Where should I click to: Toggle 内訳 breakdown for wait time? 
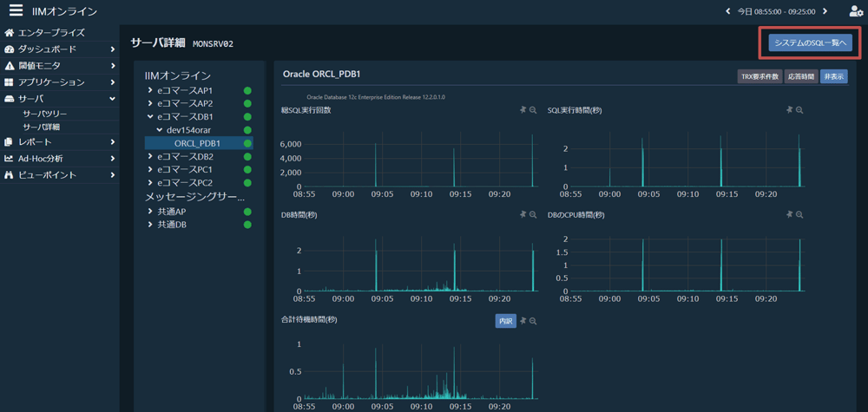(x=505, y=321)
